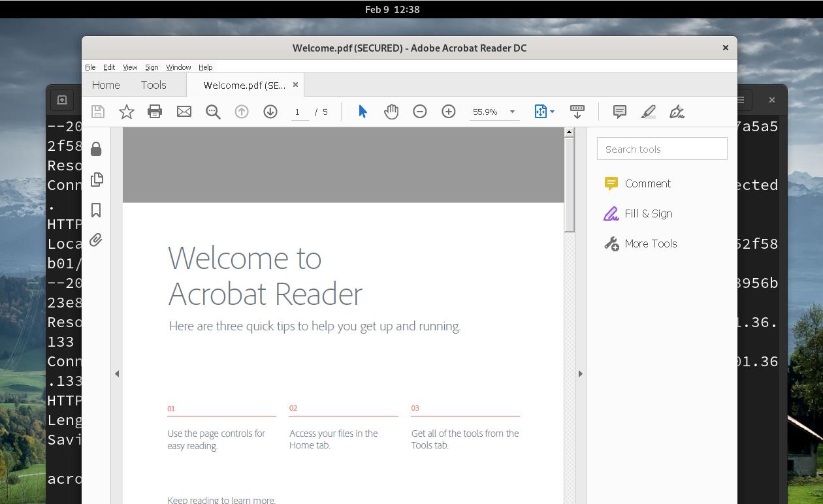The height and width of the screenshot is (504, 823).
Task: Add a sticky note comment from the toolbar
Action: 619,112
